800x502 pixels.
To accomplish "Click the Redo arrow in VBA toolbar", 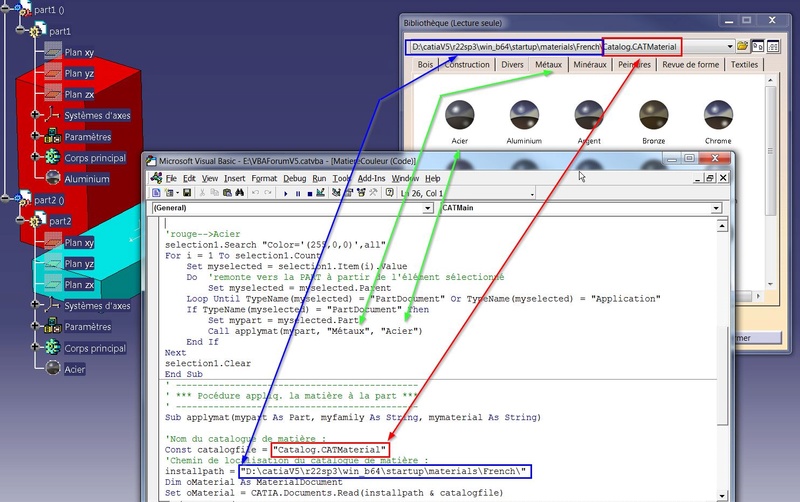I will pos(268,193).
